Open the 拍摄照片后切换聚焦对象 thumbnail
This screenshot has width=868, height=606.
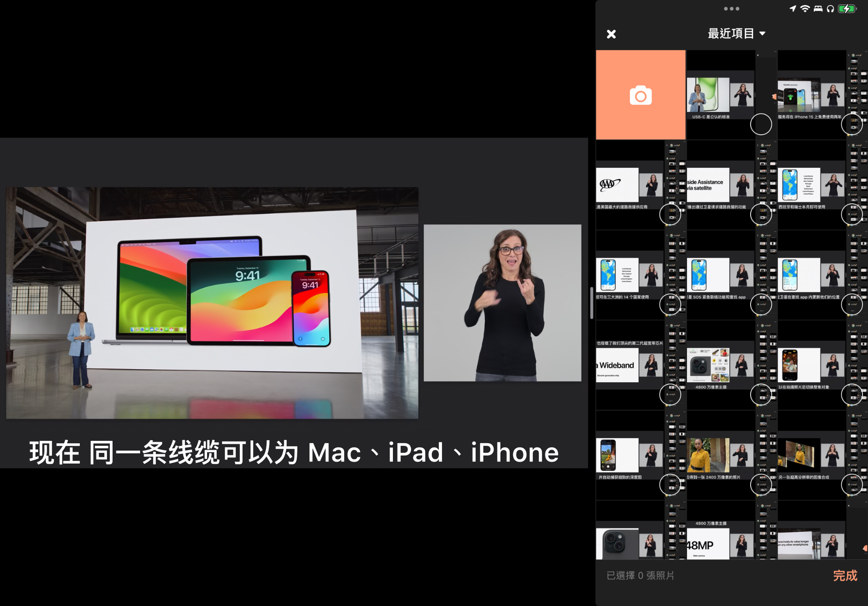(x=822, y=365)
